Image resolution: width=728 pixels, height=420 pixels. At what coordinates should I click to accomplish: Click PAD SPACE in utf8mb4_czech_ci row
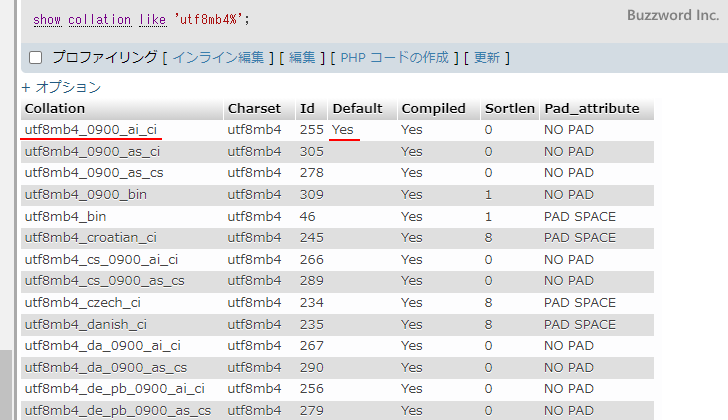pyautogui.click(x=580, y=303)
